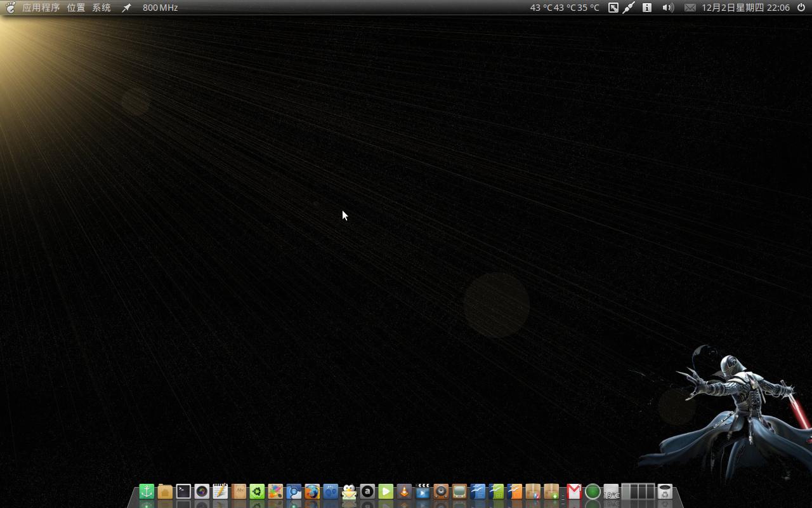Open the Abc dictionary book icon

239,491
